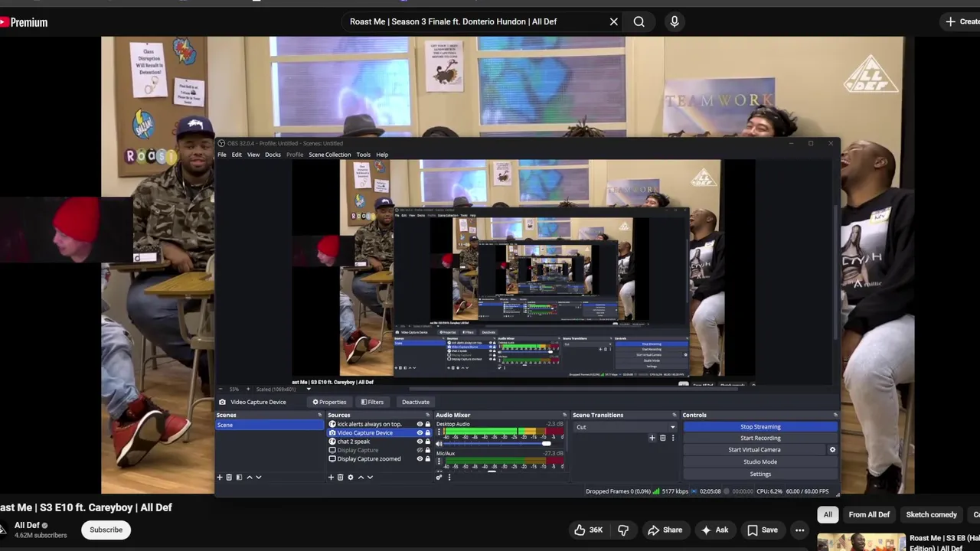Image resolution: width=980 pixels, height=551 pixels.
Task: Undock the Sources panel with its float icon
Action: pyautogui.click(x=426, y=415)
